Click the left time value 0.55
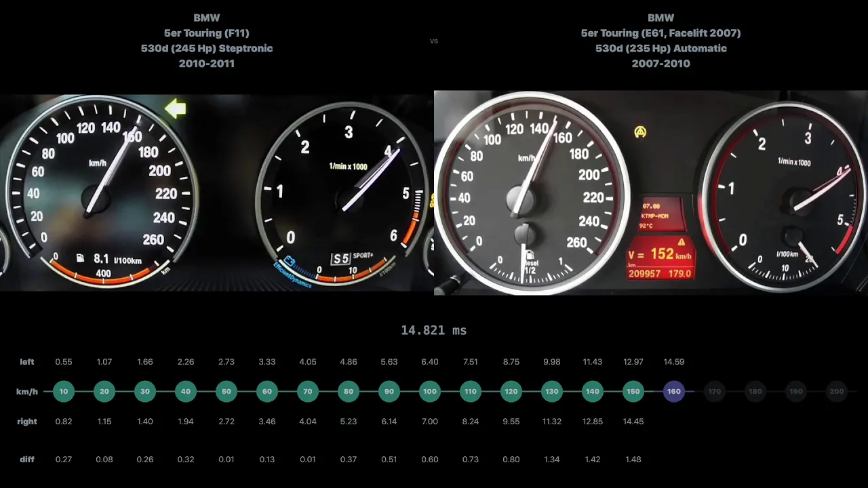 pos(64,362)
